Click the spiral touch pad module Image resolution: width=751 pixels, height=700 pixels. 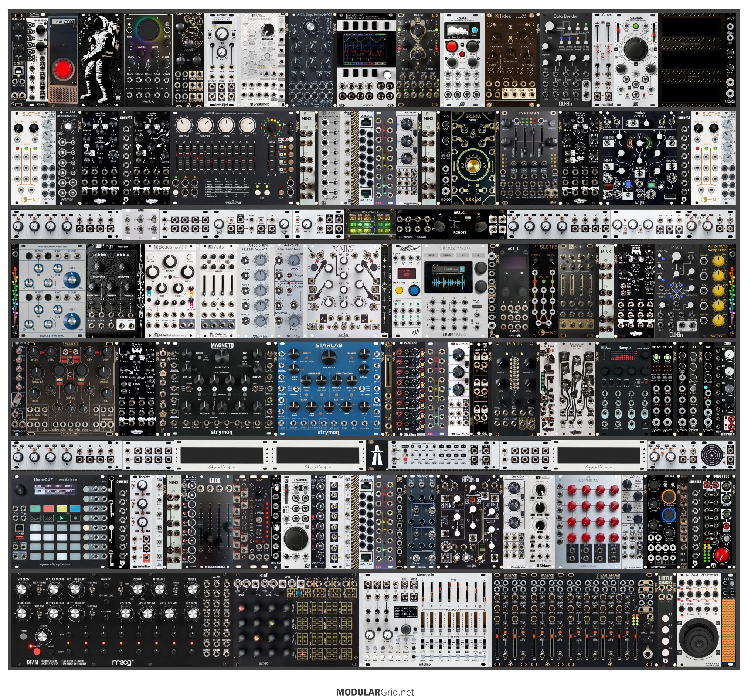pos(712,455)
